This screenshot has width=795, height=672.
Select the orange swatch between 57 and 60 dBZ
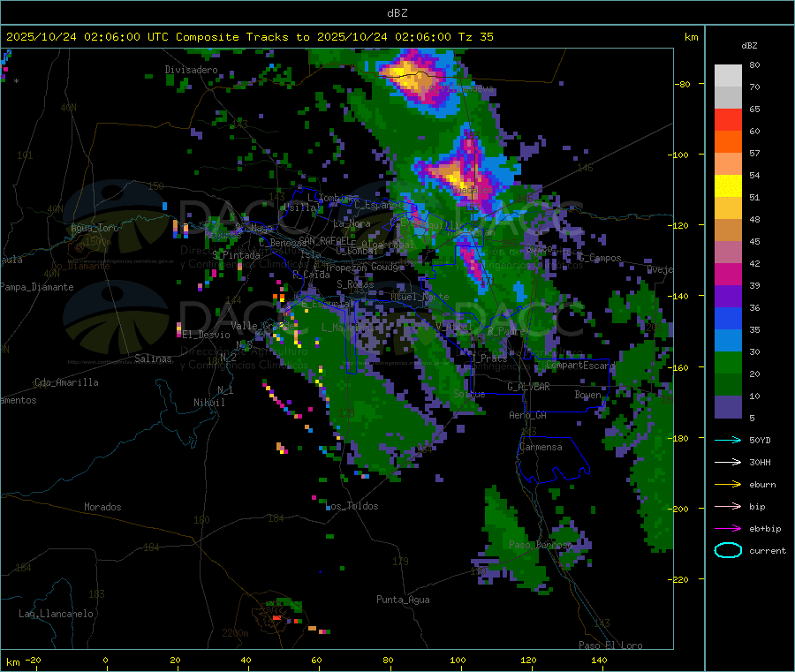tap(728, 142)
